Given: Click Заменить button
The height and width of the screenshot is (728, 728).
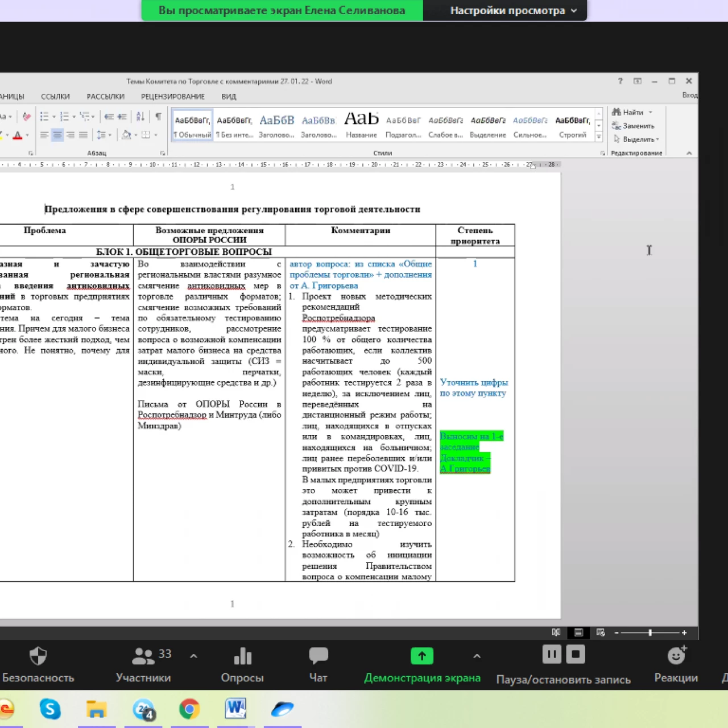Looking at the screenshot, I should (633, 126).
